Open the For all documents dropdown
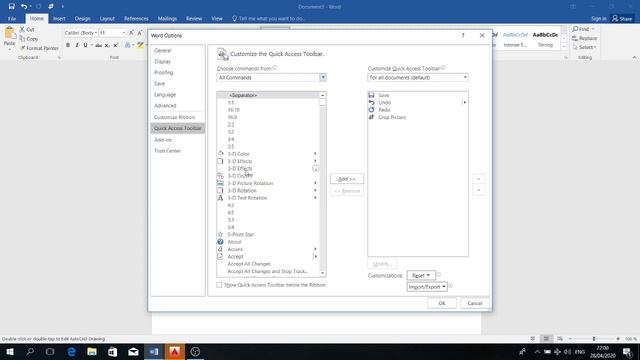 [418, 78]
